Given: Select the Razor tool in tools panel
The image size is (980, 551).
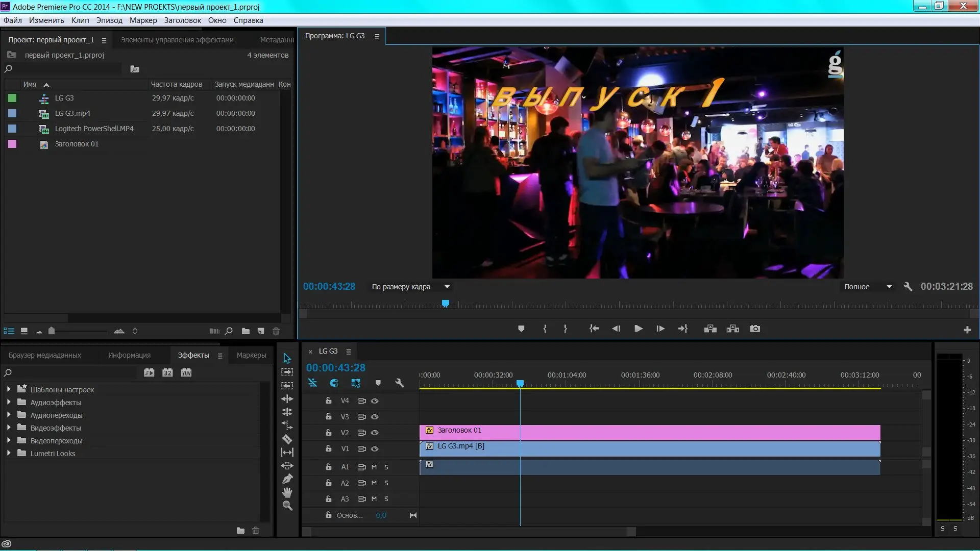Looking at the screenshot, I should 287,439.
